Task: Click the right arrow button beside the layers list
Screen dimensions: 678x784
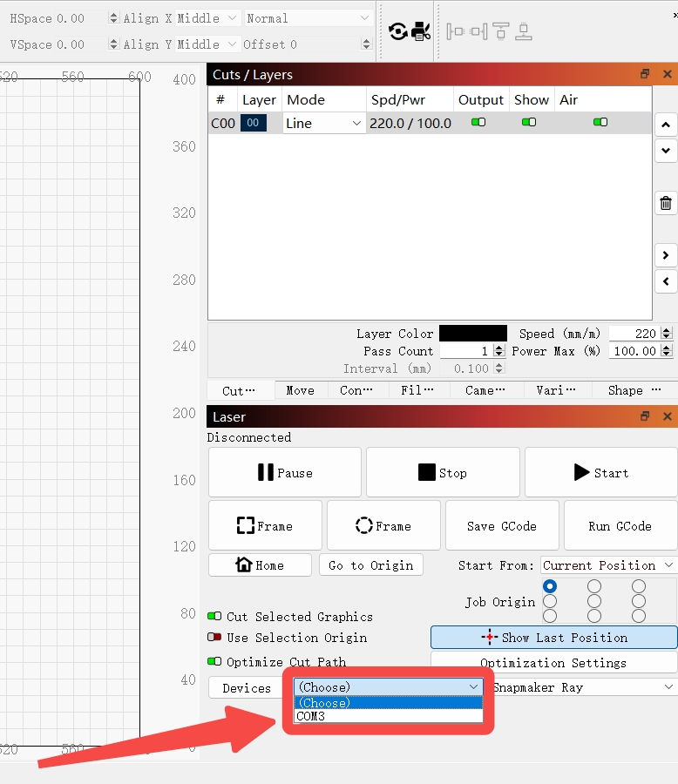Action: click(x=666, y=255)
